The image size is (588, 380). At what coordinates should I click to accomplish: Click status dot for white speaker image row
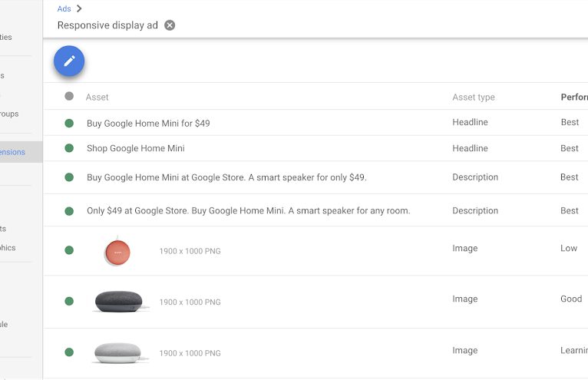tap(69, 352)
